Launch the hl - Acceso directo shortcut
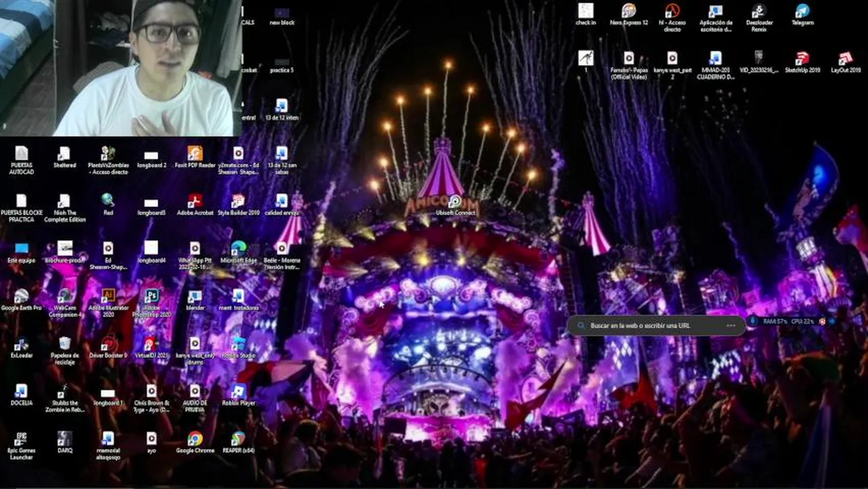The image size is (868, 489). click(x=672, y=18)
